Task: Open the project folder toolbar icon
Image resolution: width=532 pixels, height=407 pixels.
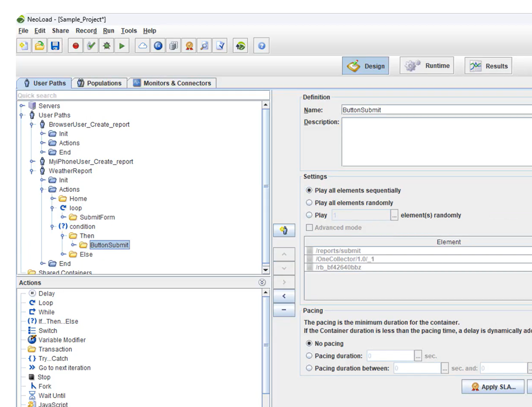Action: [40, 46]
